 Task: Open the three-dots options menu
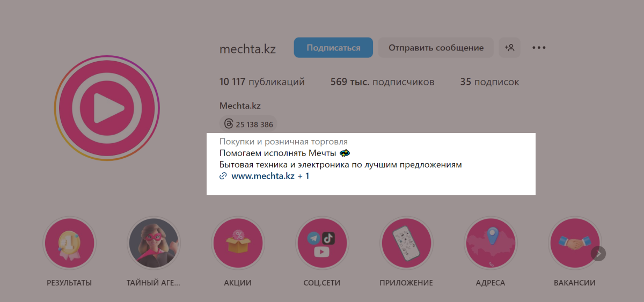(539, 48)
